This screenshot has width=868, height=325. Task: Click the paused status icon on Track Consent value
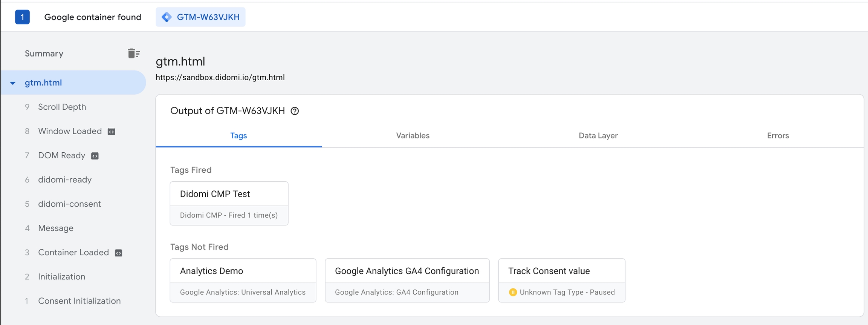(513, 292)
